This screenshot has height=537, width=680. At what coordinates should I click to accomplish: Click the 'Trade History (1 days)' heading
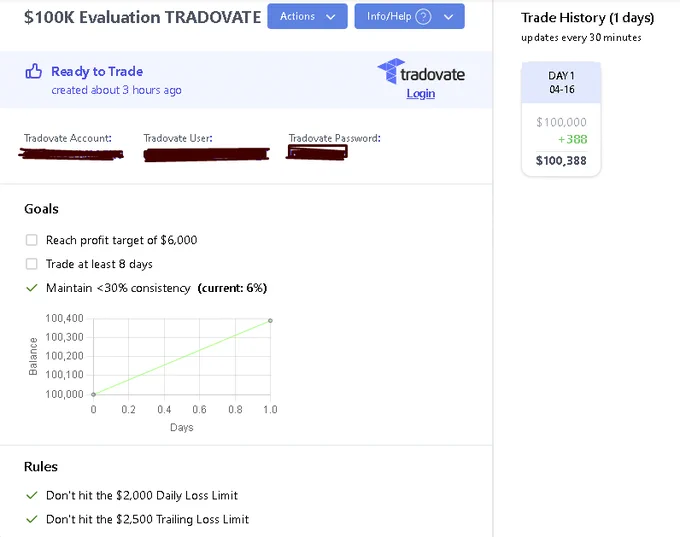pyautogui.click(x=588, y=18)
